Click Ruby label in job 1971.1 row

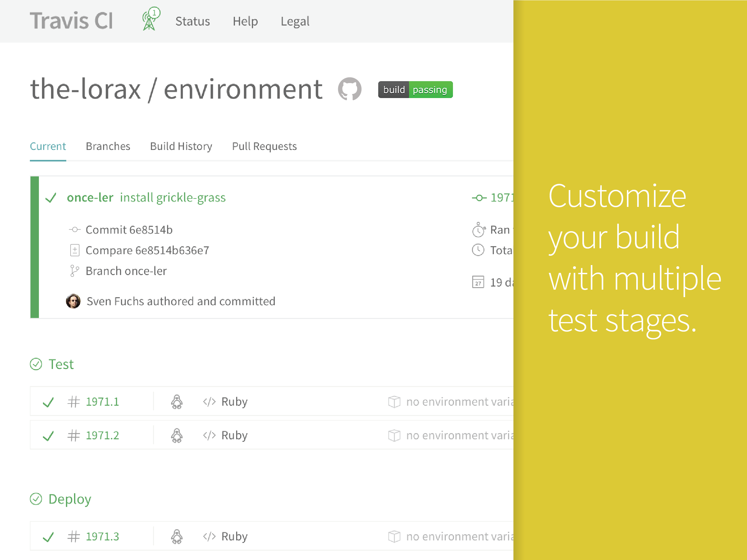pyautogui.click(x=234, y=402)
